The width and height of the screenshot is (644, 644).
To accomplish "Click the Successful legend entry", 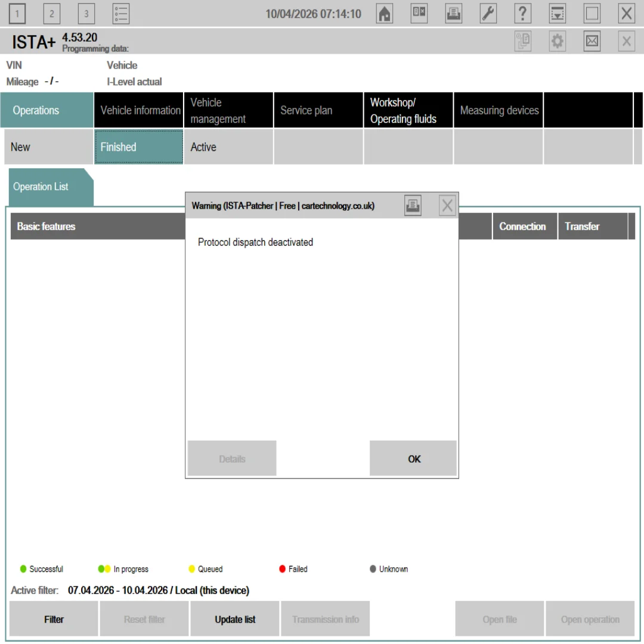I will [42, 569].
